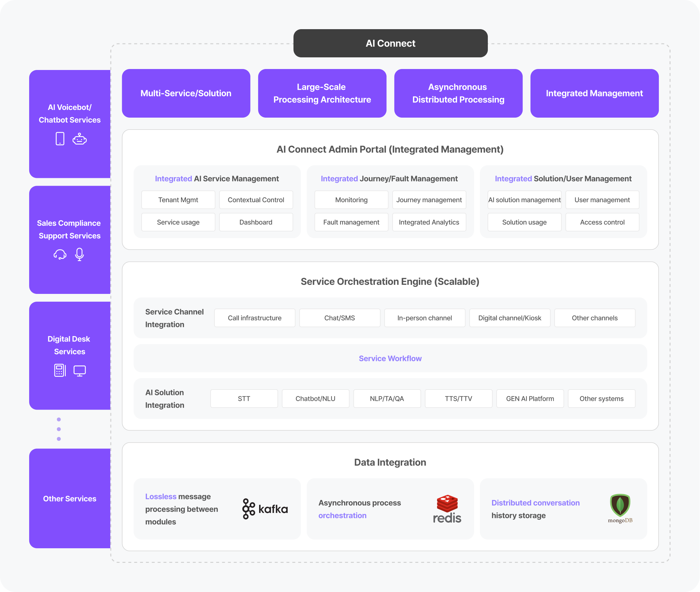This screenshot has width=700, height=592.
Task: Select the Multi-Service/Solution tile
Action: tap(186, 93)
